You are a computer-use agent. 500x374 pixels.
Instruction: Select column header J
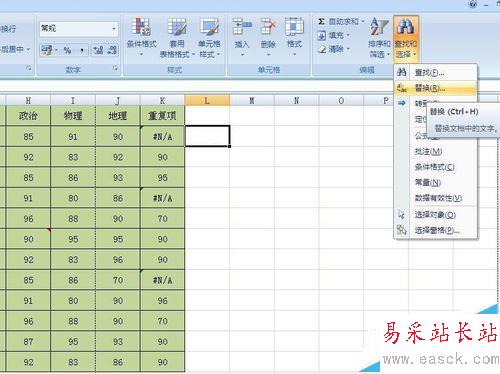118,100
